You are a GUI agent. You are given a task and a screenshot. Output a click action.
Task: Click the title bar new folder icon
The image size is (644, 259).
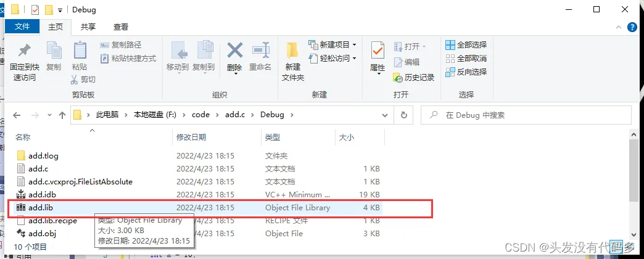(x=49, y=9)
